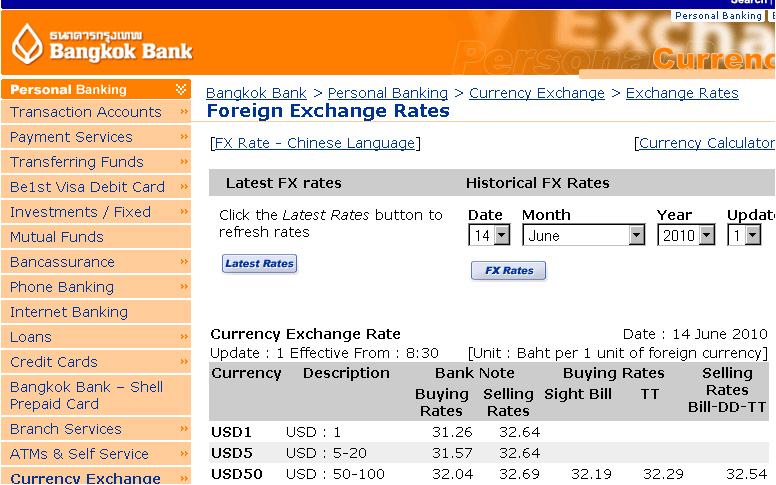This screenshot has height=485, width=776.
Task: Open the Year dropdown showing 2010
Action: (x=686, y=235)
